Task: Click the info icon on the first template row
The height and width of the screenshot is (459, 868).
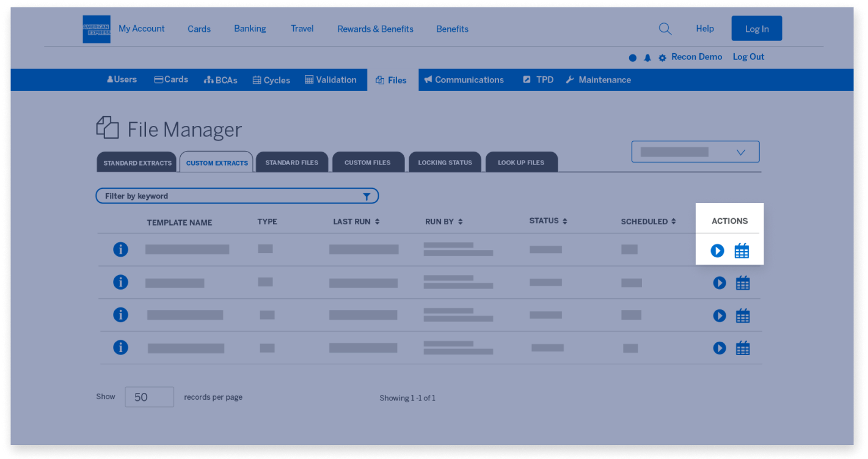Action: [120, 249]
